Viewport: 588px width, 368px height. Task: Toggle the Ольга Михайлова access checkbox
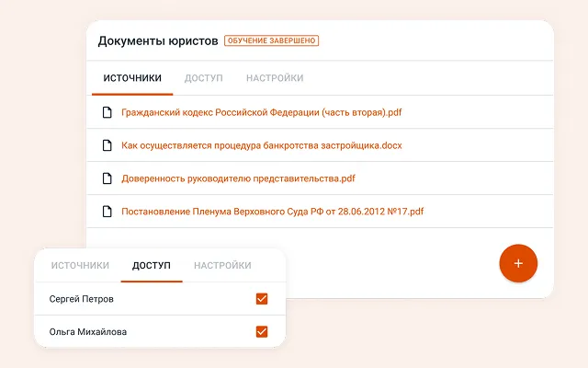(262, 331)
